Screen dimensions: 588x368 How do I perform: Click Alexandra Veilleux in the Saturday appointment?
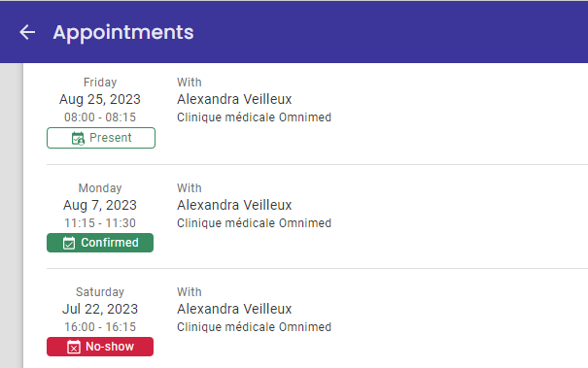[234, 309]
